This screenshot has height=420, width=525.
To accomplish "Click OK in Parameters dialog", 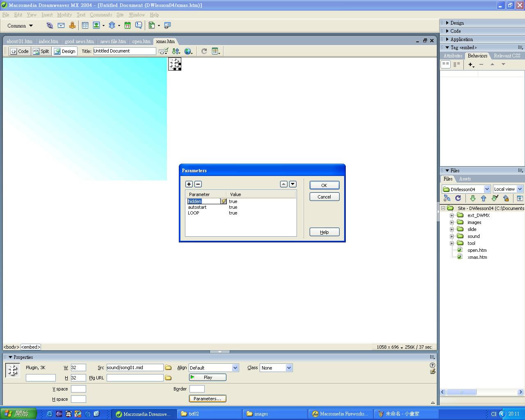I will pos(324,185).
